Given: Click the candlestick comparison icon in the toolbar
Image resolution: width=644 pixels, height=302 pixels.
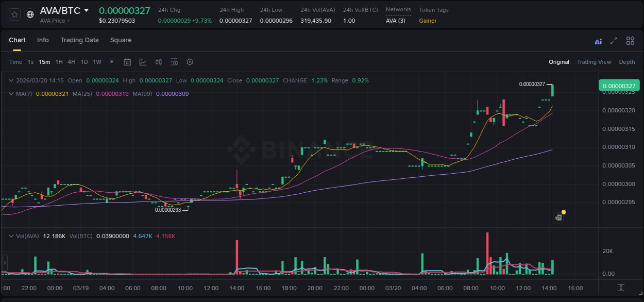Looking at the screenshot, I should [158, 62].
